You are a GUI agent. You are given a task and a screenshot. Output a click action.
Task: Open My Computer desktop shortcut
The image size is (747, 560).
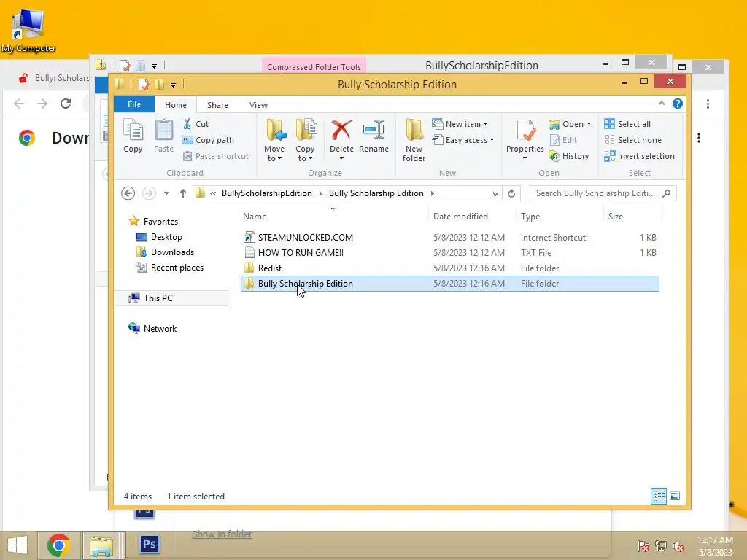point(28,31)
